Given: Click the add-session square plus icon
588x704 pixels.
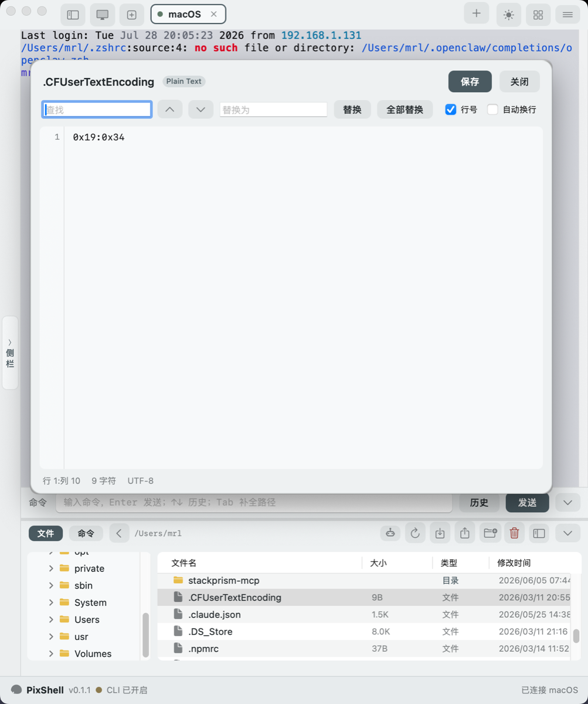Looking at the screenshot, I should tap(131, 15).
